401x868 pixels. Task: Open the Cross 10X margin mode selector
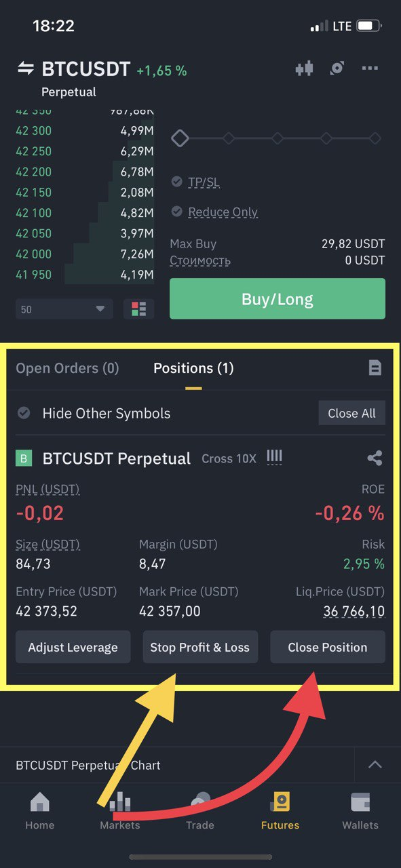229,458
